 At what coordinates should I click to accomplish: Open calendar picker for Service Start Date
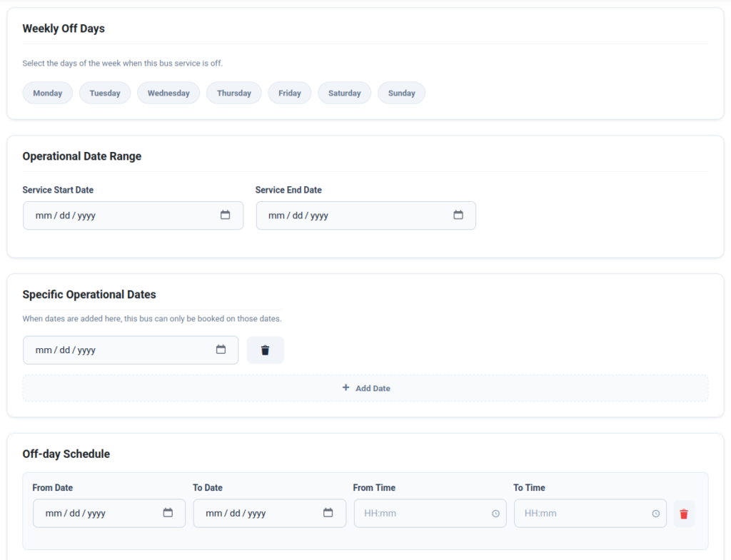225,215
